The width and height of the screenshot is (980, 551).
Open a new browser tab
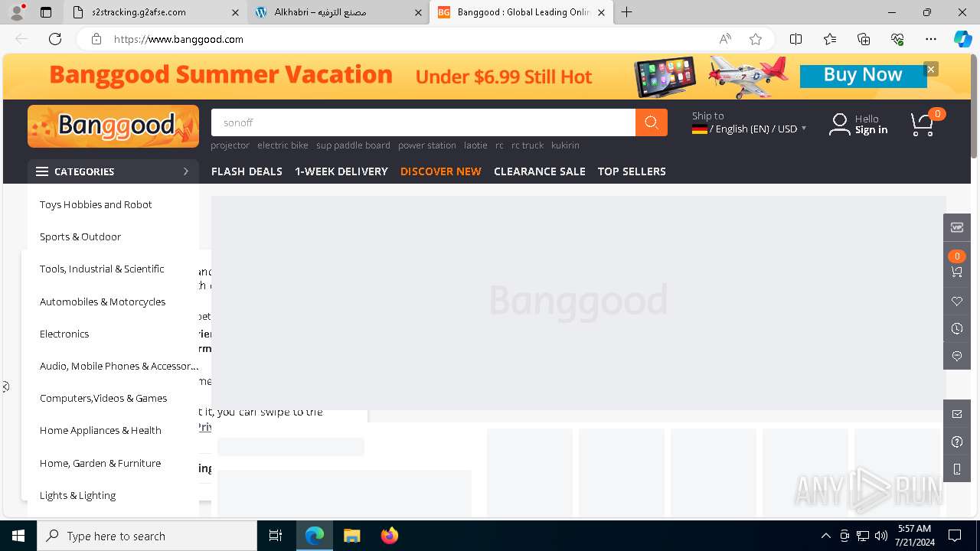tap(627, 12)
